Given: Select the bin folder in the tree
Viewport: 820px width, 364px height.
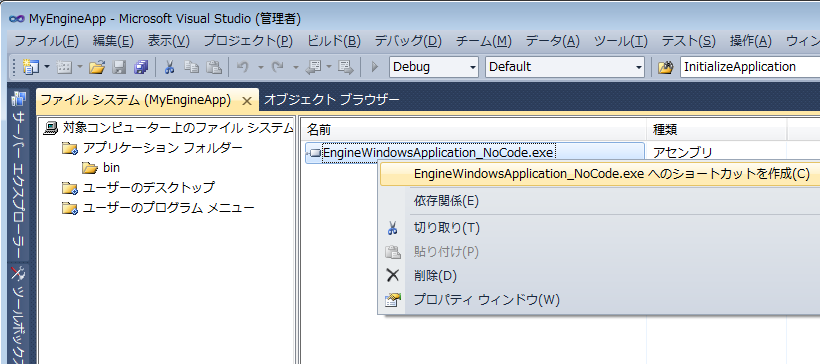Looking at the screenshot, I should click(101, 168).
